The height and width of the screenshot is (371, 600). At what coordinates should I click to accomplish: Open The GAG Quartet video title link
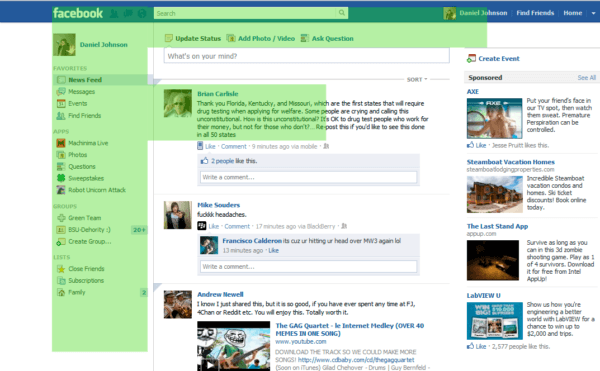[350, 330]
